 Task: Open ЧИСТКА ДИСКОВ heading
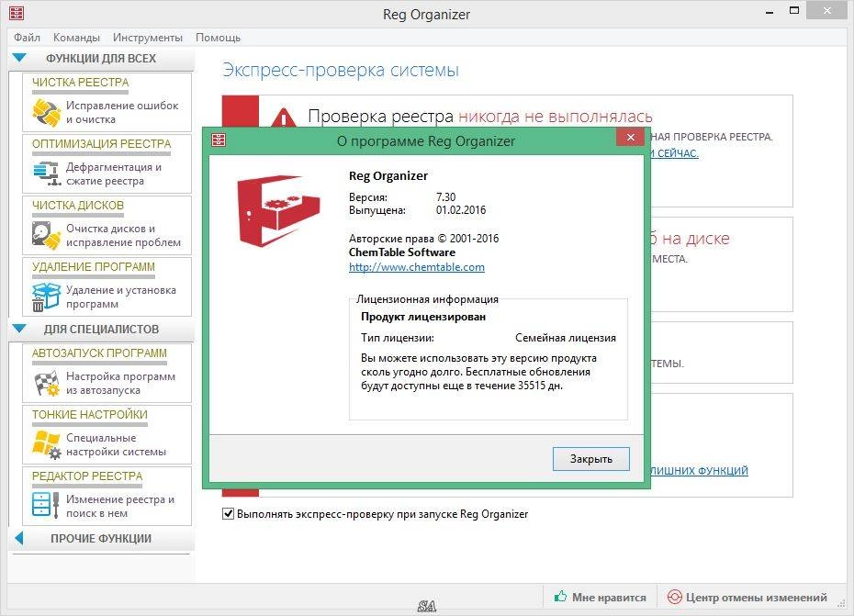(78, 206)
